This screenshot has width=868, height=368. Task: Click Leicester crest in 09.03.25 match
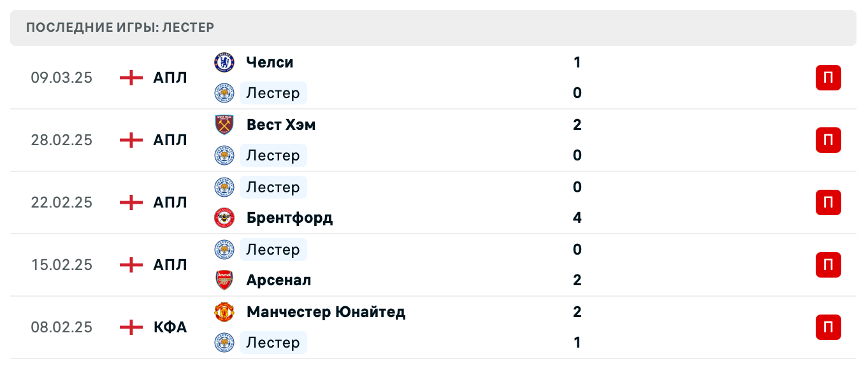[x=224, y=93]
